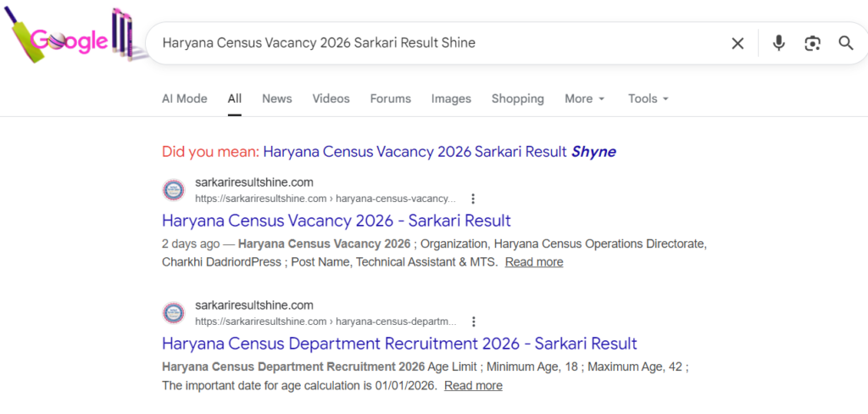The image size is (868, 414).
Task: Click second result's sarkariresultshine favicon
Action: pyautogui.click(x=174, y=313)
